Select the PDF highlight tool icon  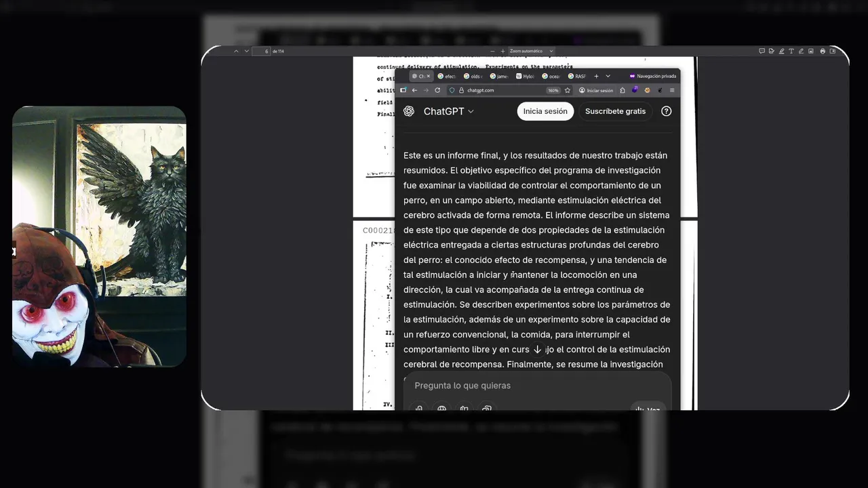pos(781,51)
